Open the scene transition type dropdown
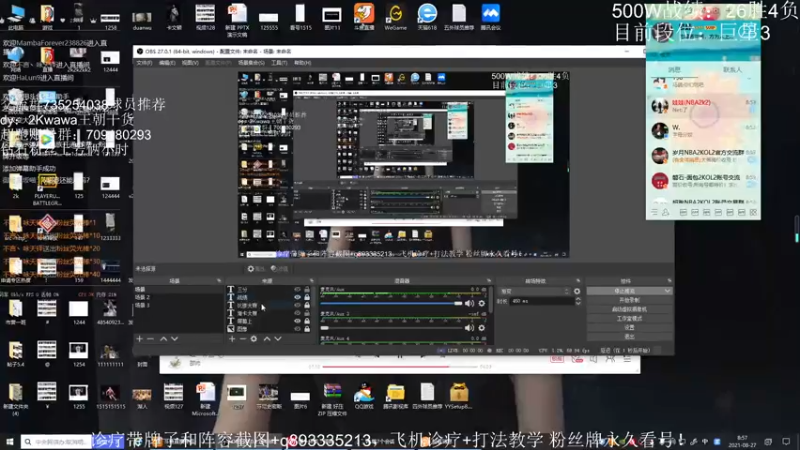The width and height of the screenshot is (800, 450). [534, 291]
